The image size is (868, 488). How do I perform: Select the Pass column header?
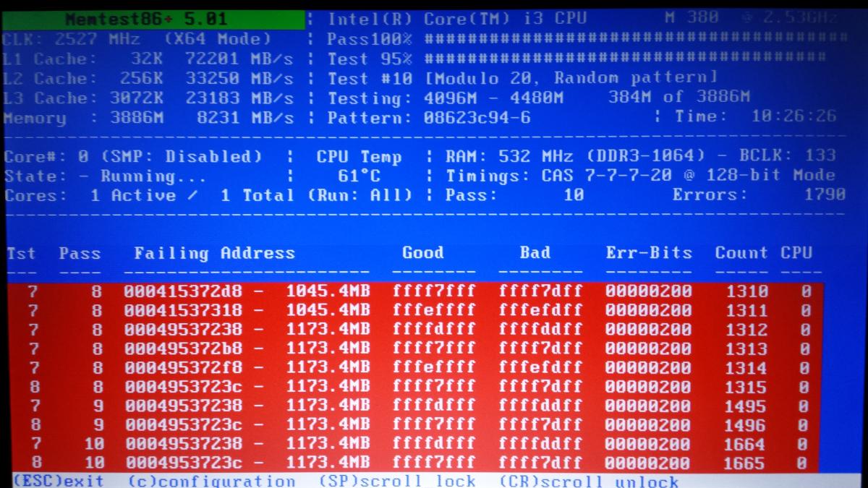pyautogui.click(x=80, y=254)
